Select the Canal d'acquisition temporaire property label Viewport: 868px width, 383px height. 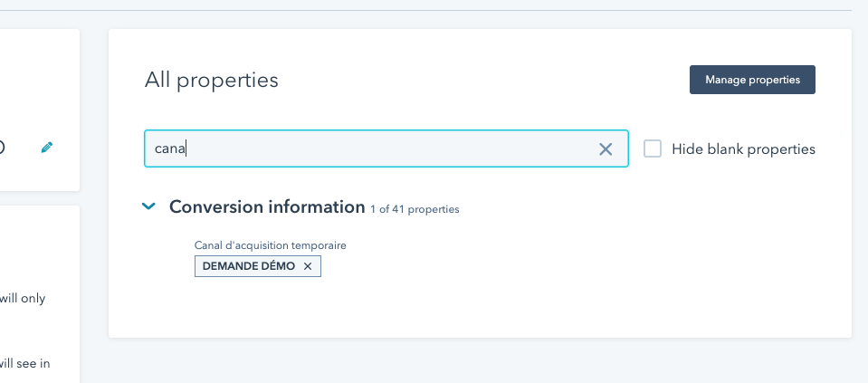270,244
